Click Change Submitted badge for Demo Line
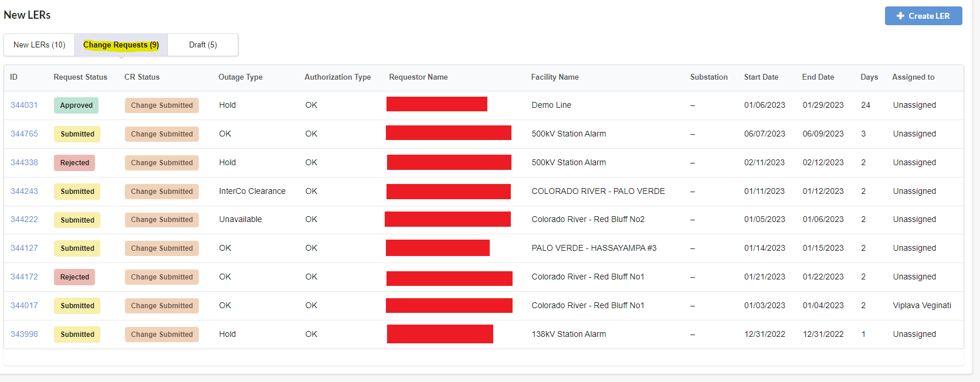 [162, 105]
